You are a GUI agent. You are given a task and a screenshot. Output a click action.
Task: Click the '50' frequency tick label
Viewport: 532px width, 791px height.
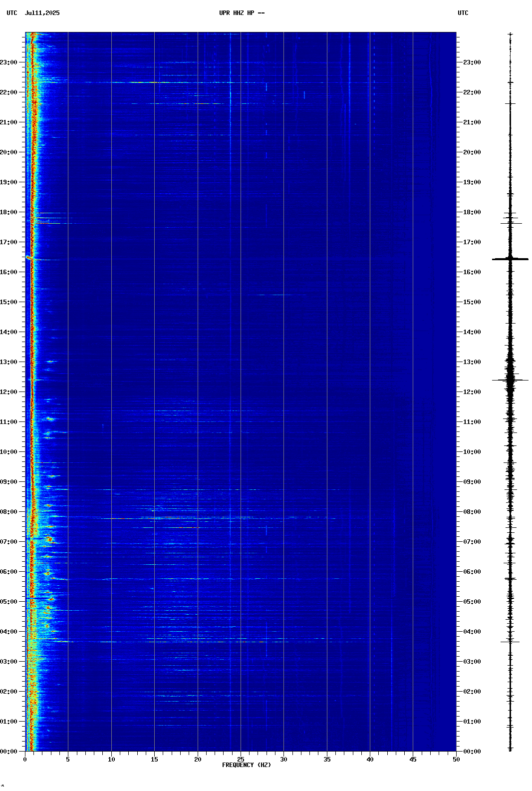[456, 760]
